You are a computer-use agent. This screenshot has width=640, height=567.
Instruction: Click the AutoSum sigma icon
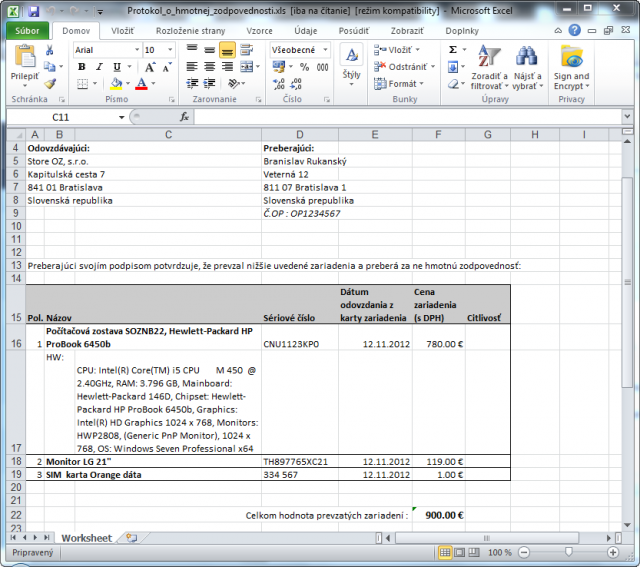[453, 50]
